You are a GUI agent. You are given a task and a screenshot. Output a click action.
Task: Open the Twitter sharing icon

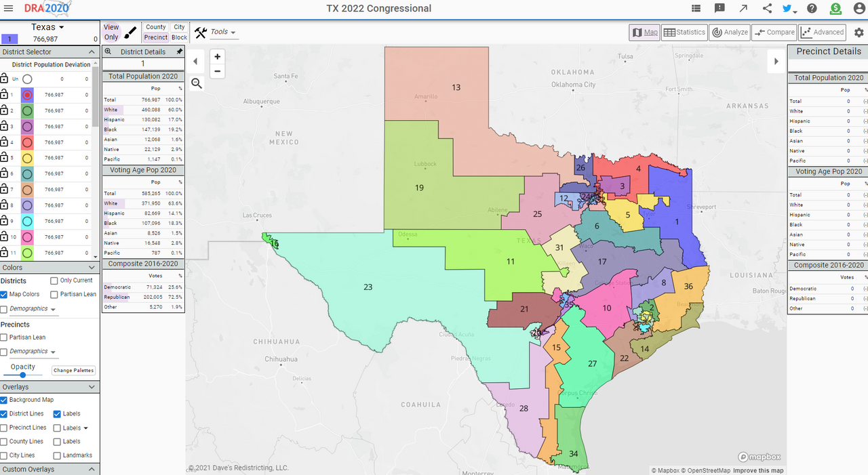click(x=787, y=8)
